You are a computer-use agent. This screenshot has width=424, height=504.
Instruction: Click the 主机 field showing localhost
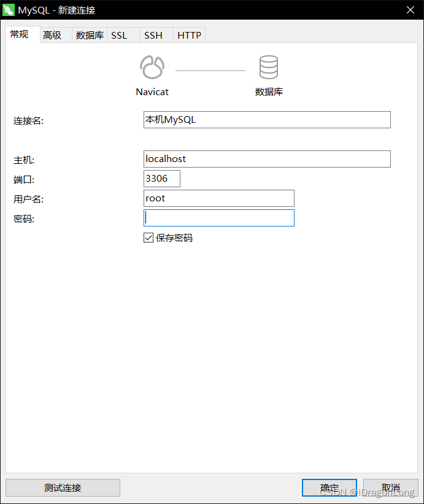point(267,159)
